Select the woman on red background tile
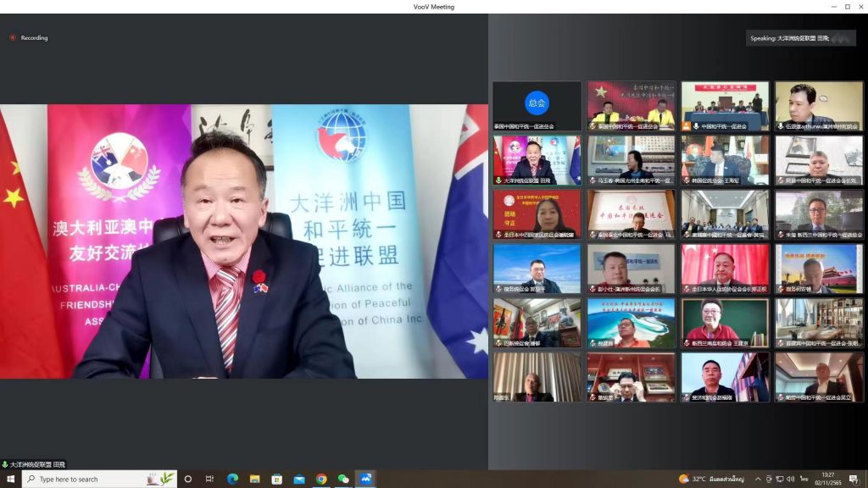 pos(537,214)
